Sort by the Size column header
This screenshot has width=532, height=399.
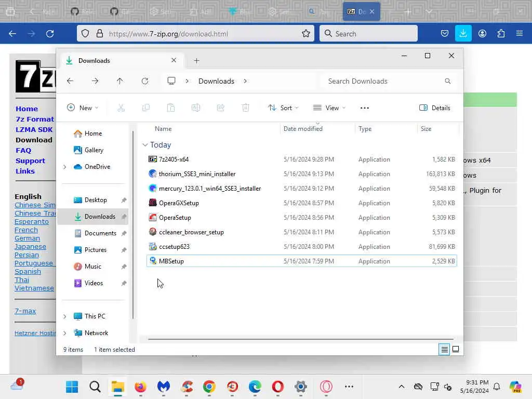[426, 129]
